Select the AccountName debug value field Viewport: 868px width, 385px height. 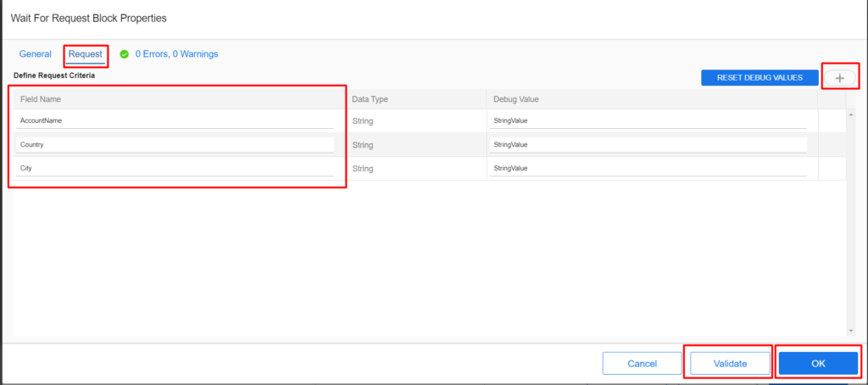pos(648,120)
